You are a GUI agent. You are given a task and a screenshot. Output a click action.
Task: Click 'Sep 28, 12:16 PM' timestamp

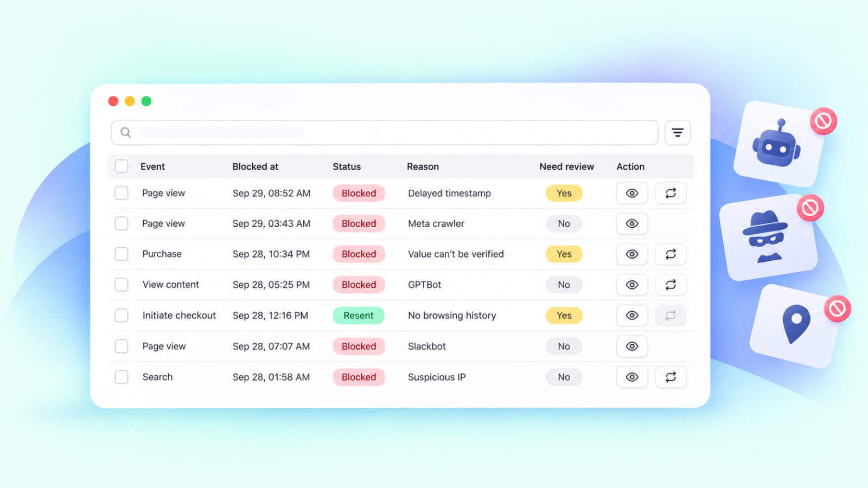coord(270,316)
